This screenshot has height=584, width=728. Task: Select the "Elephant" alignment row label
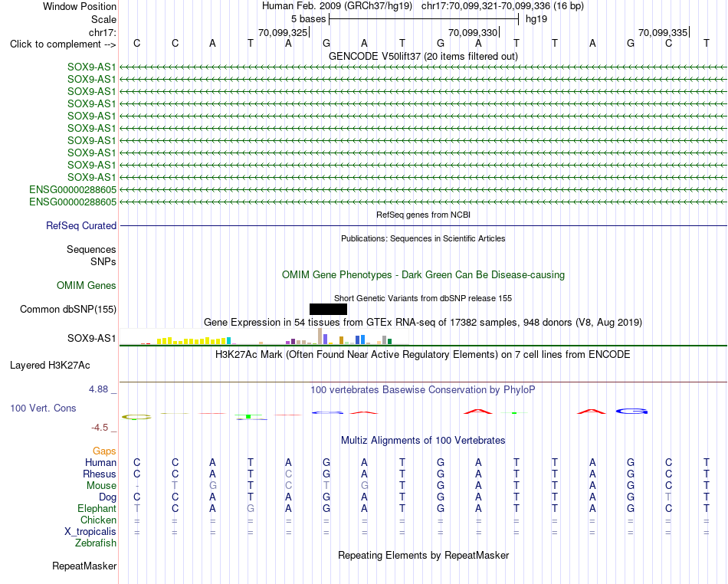point(97,509)
